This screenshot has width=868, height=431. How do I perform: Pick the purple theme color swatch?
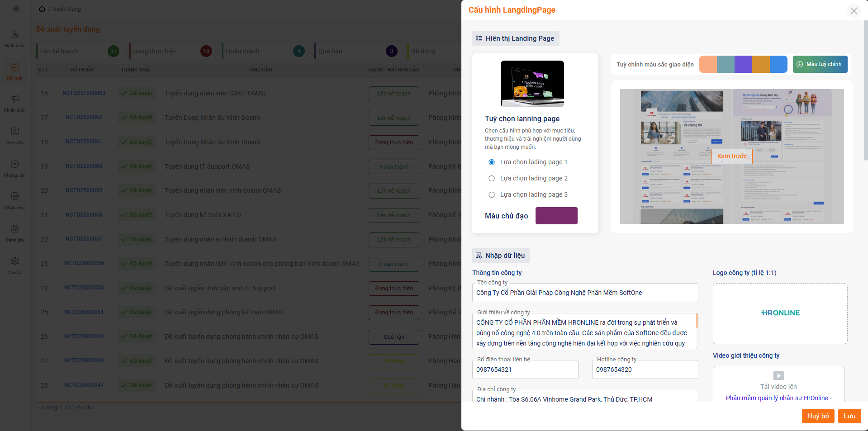[743, 64]
